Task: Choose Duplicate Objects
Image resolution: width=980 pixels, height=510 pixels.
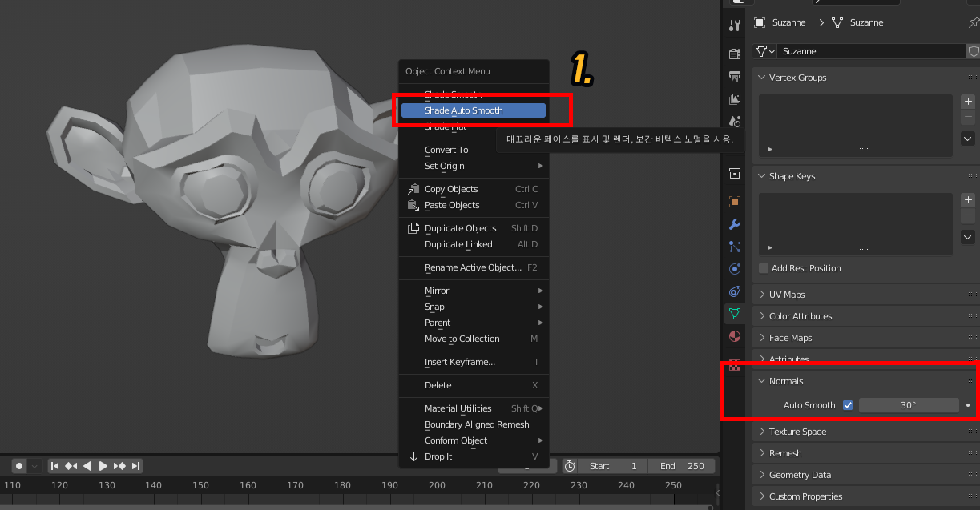Action: pyautogui.click(x=474, y=228)
